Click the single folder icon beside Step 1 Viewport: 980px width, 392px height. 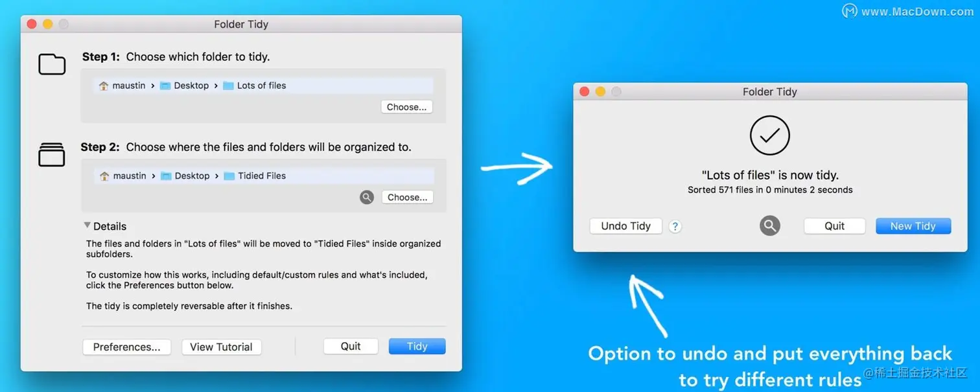click(x=52, y=64)
